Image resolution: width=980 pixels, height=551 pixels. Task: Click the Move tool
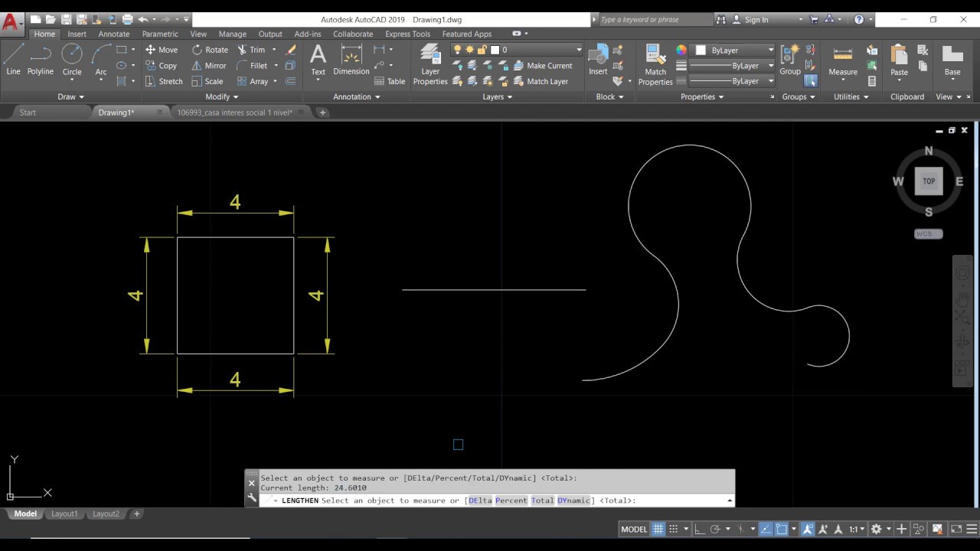(162, 50)
